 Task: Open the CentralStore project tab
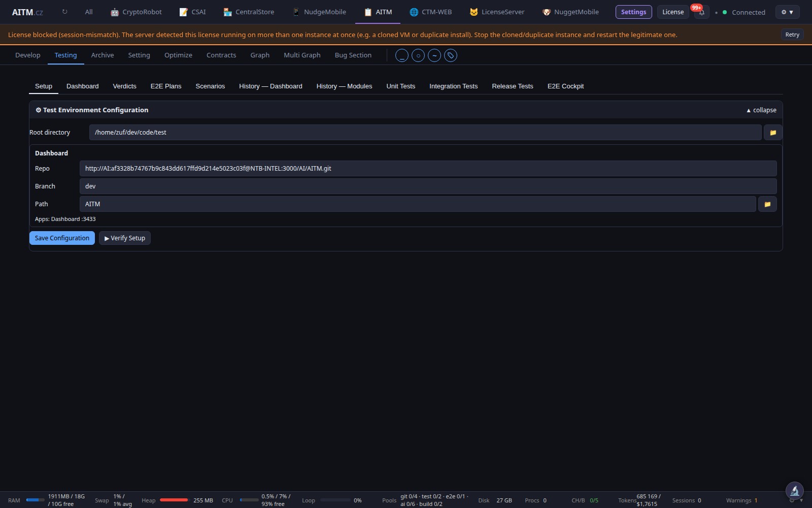[249, 12]
